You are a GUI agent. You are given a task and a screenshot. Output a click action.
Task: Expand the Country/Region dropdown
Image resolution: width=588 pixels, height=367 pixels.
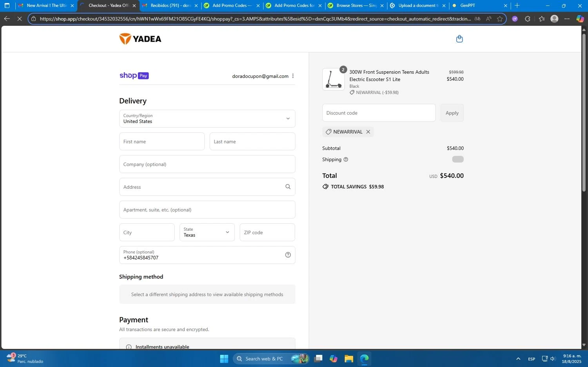(207, 119)
